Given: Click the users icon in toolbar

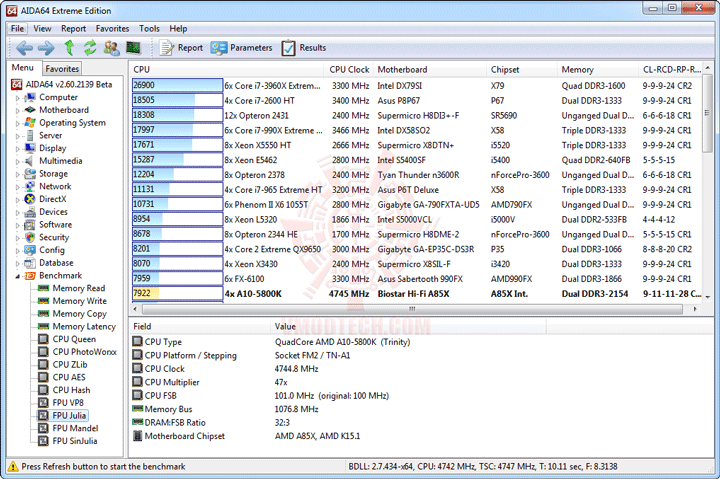Looking at the screenshot, I should (112, 48).
